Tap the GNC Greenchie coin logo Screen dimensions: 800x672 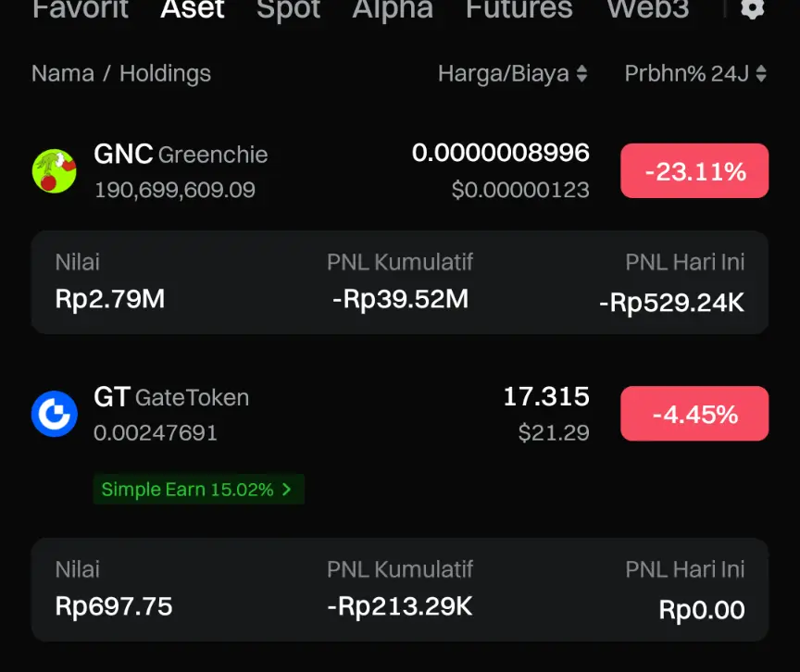[x=54, y=171]
